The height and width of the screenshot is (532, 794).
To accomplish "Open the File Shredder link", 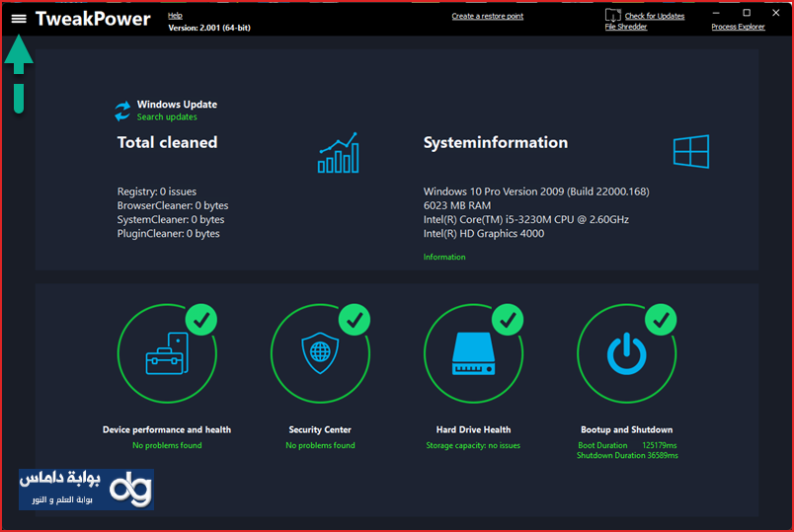I will pos(626,27).
